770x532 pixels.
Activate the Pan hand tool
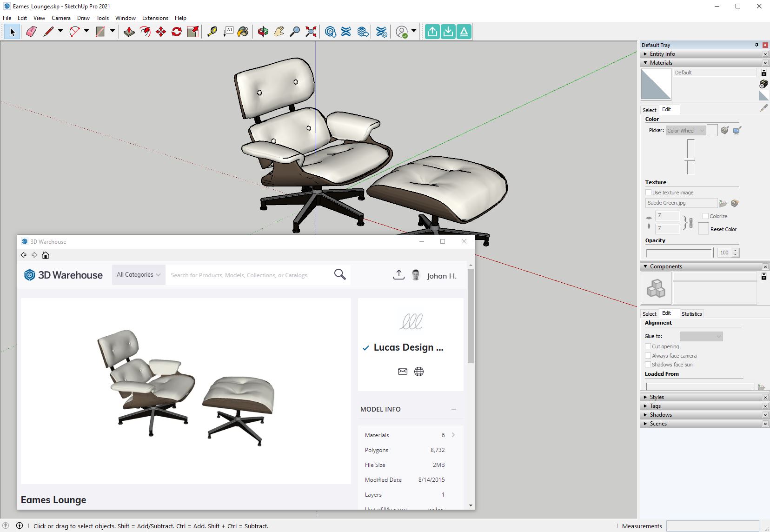[279, 32]
